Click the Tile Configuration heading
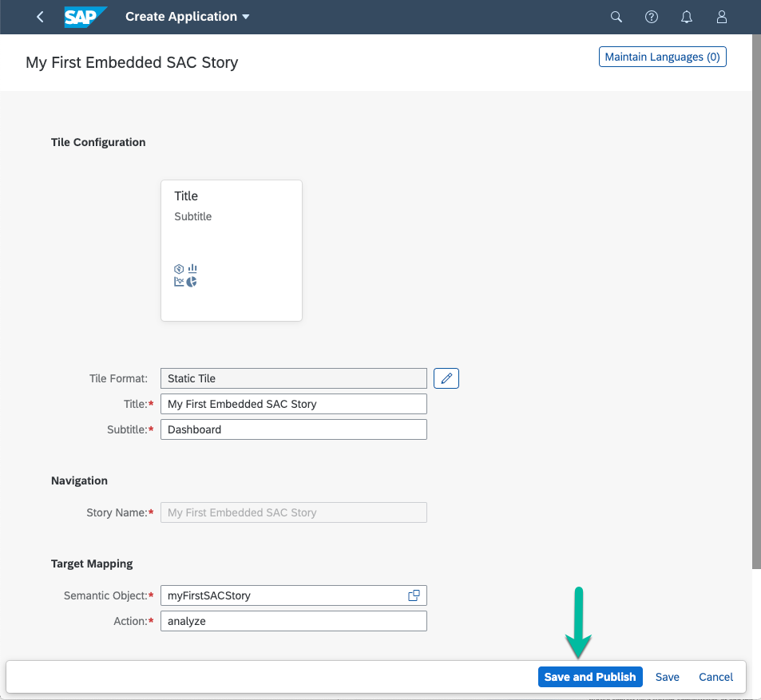 [98, 142]
